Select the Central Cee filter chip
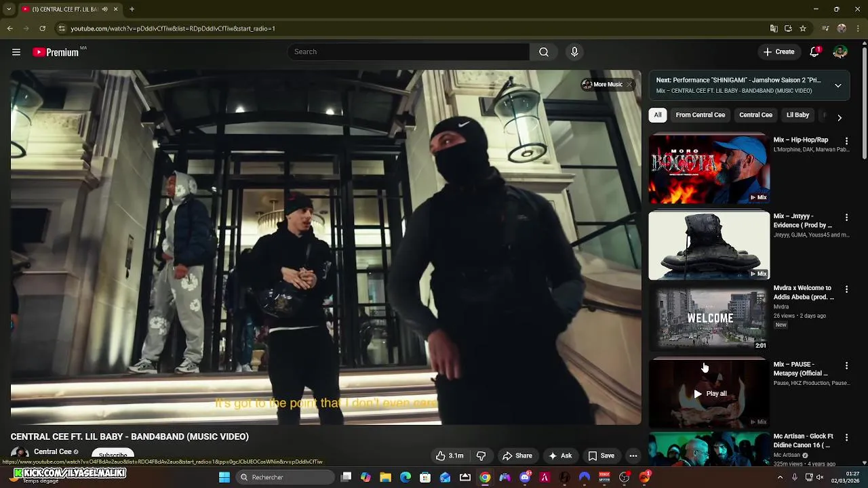This screenshot has width=868, height=488. (x=756, y=115)
